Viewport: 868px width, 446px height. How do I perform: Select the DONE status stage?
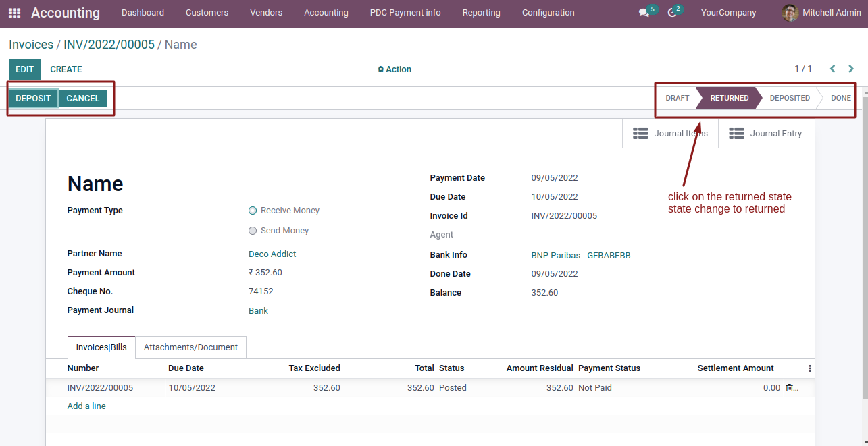(840, 98)
